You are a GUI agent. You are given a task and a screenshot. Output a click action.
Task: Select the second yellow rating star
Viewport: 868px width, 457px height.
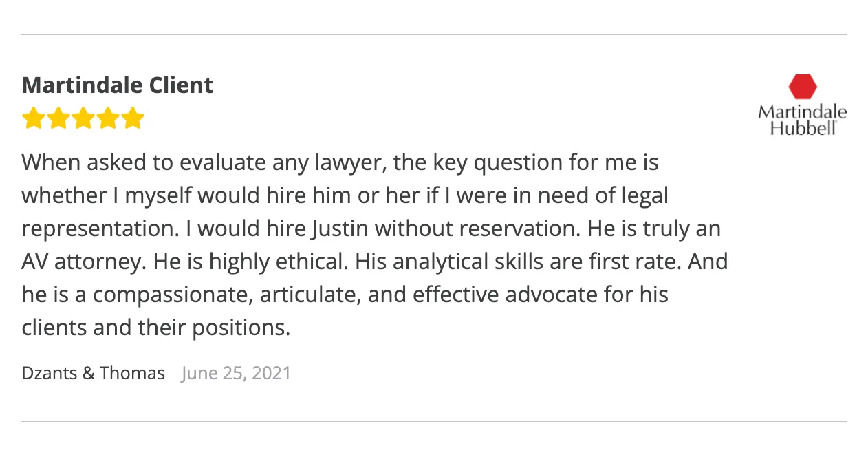pyautogui.click(x=58, y=118)
